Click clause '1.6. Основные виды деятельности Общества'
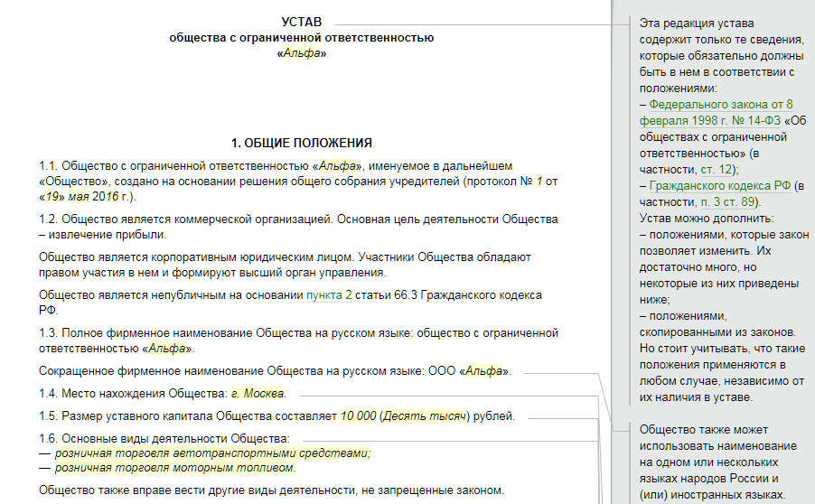Screen dimensions: 815x504 click(x=164, y=439)
